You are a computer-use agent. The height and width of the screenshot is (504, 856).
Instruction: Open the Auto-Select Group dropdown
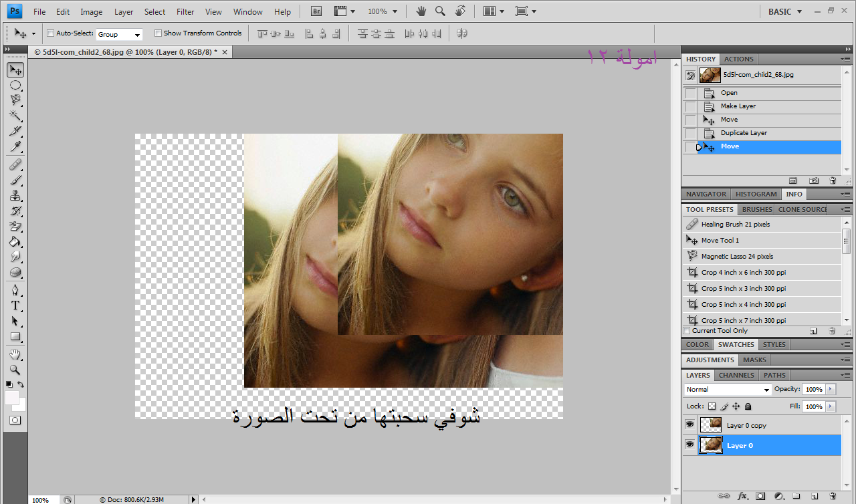(119, 34)
